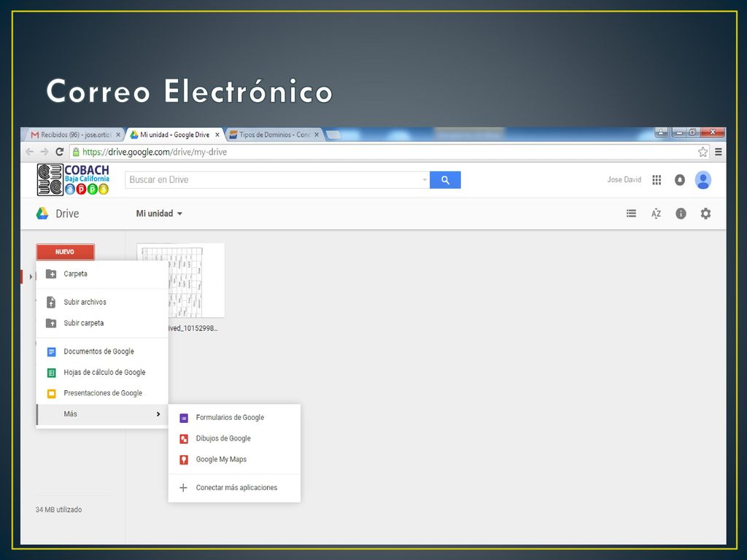Click the 34 MB utilizado storage text

click(58, 510)
